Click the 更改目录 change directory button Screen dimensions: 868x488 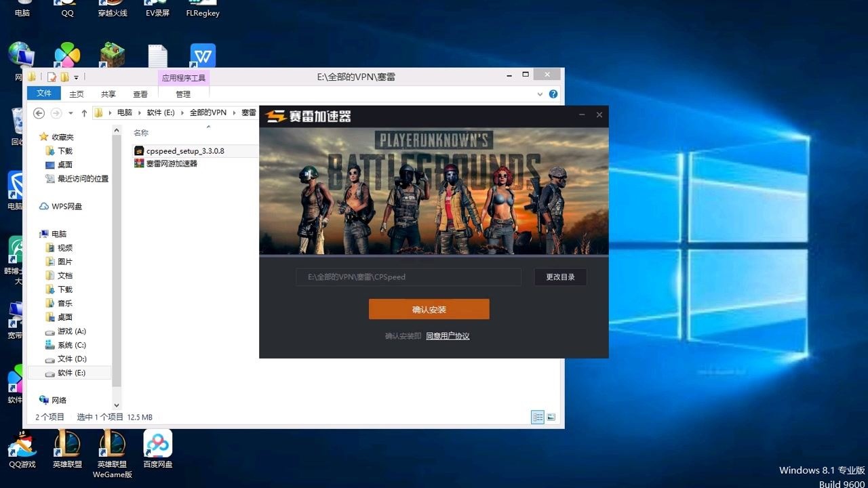click(560, 277)
